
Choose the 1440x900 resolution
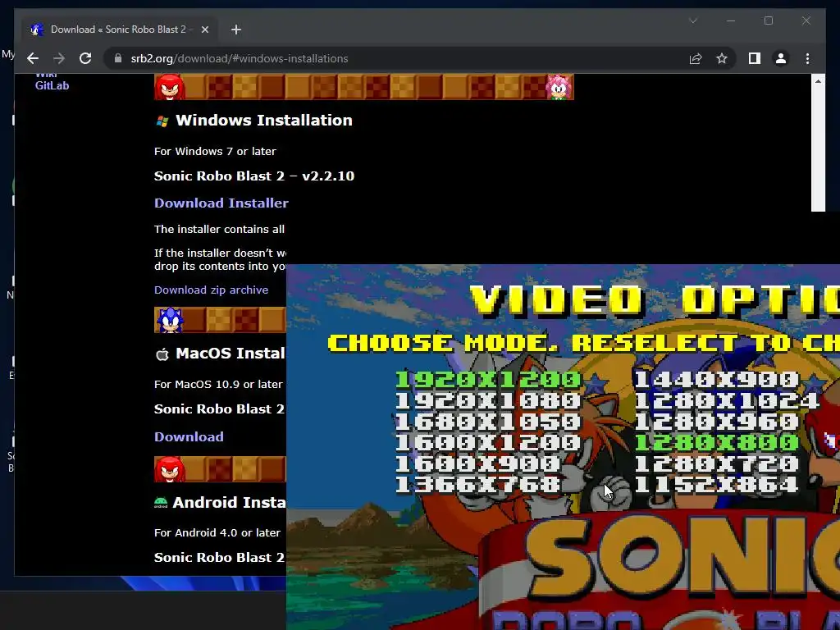click(x=716, y=379)
